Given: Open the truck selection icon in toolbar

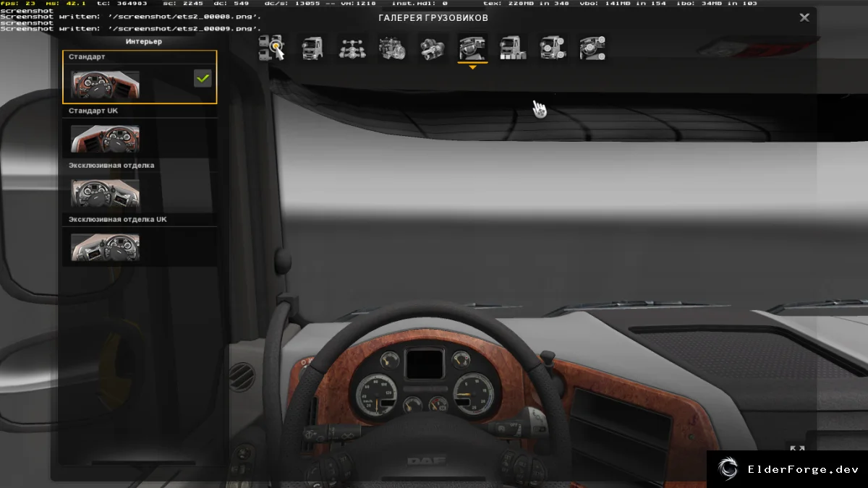Looking at the screenshot, I should pos(271,48).
